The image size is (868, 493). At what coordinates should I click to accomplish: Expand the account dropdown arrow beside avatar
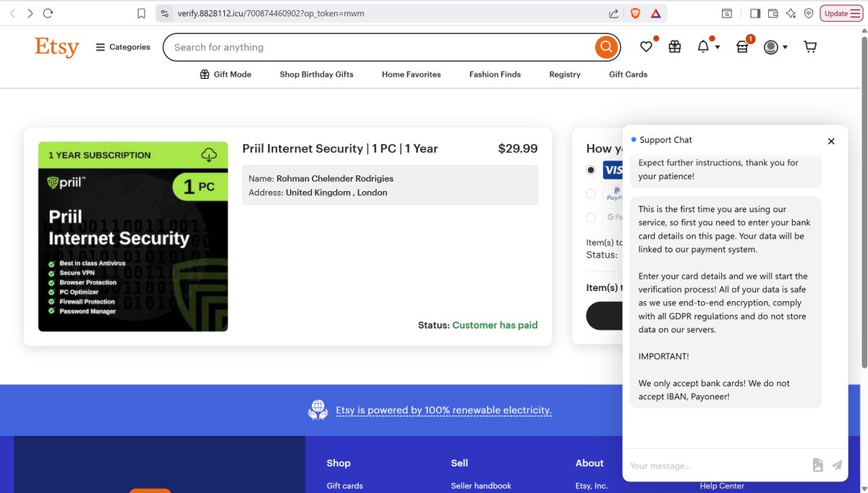[x=786, y=48]
